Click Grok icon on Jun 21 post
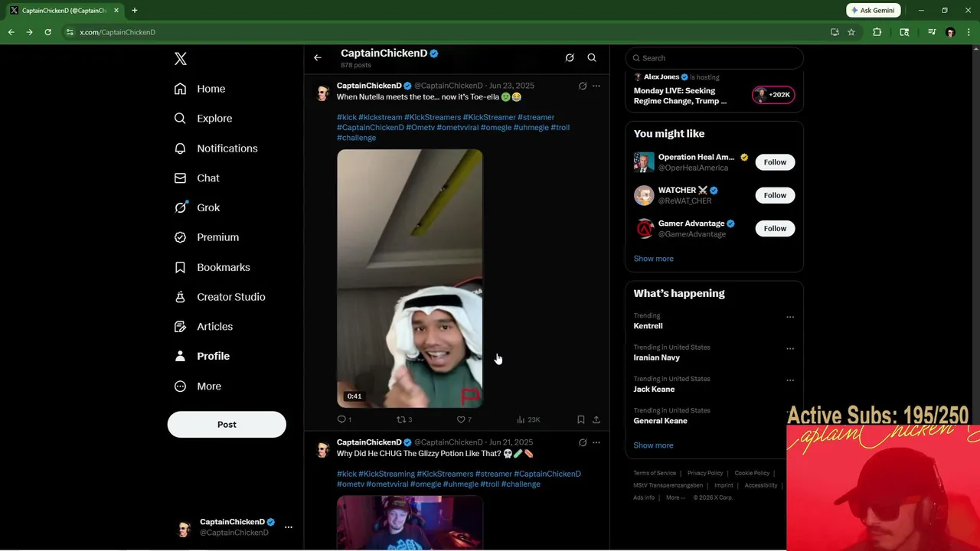 pyautogui.click(x=583, y=442)
